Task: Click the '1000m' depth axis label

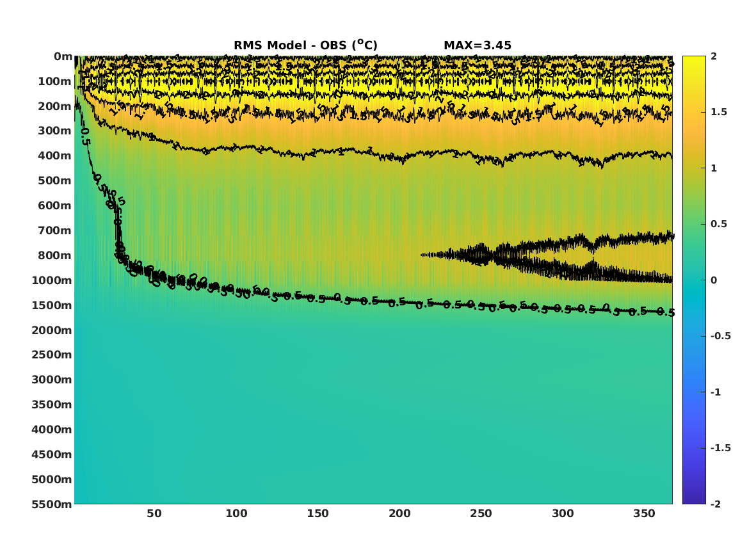Action: pyautogui.click(x=52, y=280)
